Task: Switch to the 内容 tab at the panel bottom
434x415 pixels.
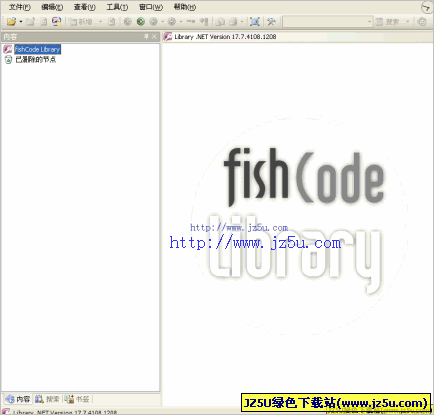Action: pyautogui.click(x=18, y=399)
